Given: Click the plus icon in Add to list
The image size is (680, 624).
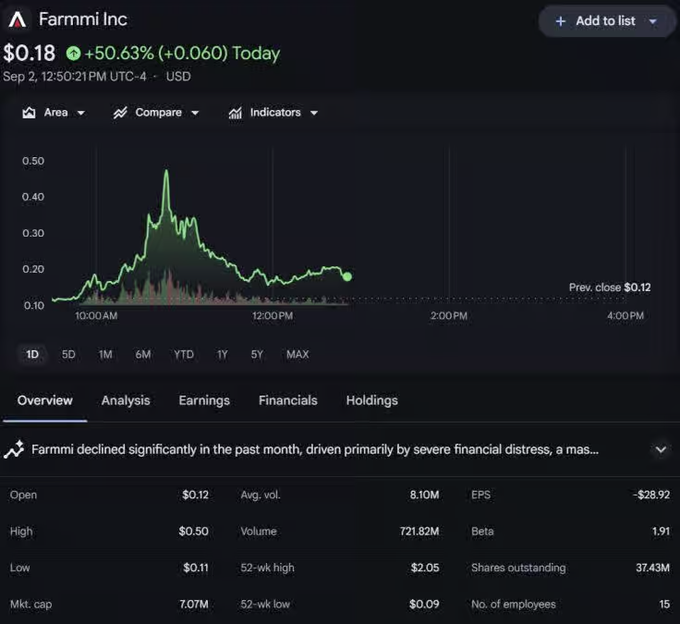Looking at the screenshot, I should coord(560,21).
